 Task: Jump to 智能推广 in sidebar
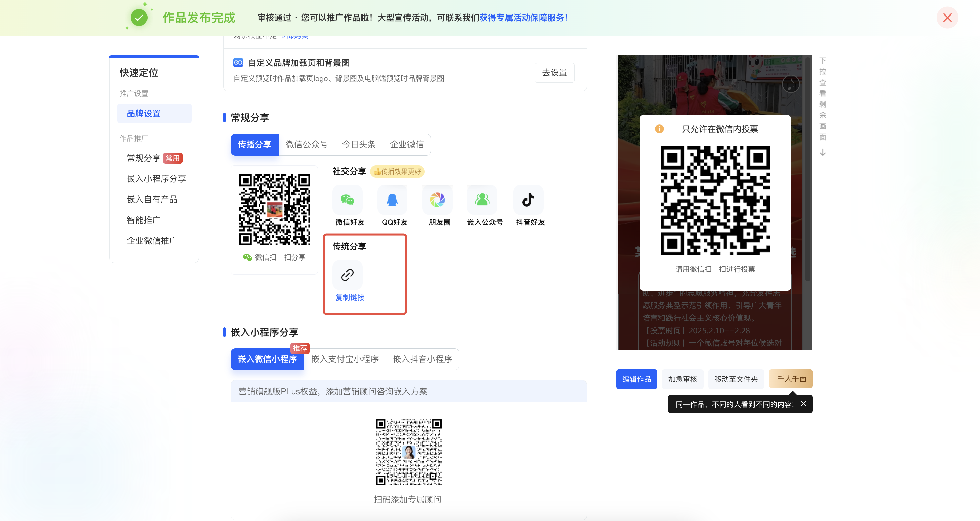(143, 220)
